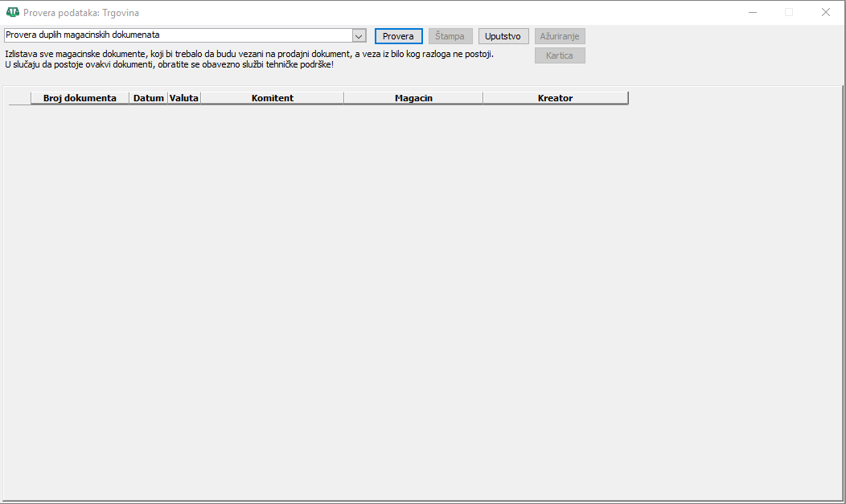This screenshot has width=846, height=504.
Task: Select the 'Provera duplih magacinskih dokumenata' combo box
Action: (185, 35)
